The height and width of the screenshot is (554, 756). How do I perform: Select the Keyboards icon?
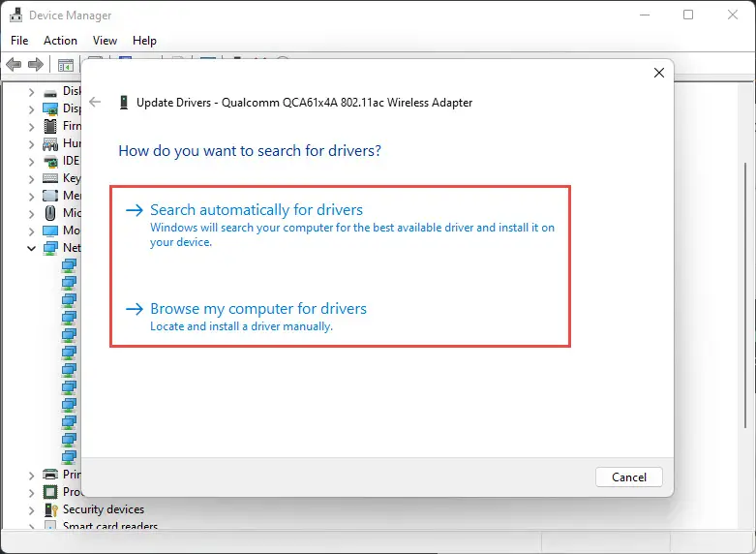(50, 178)
